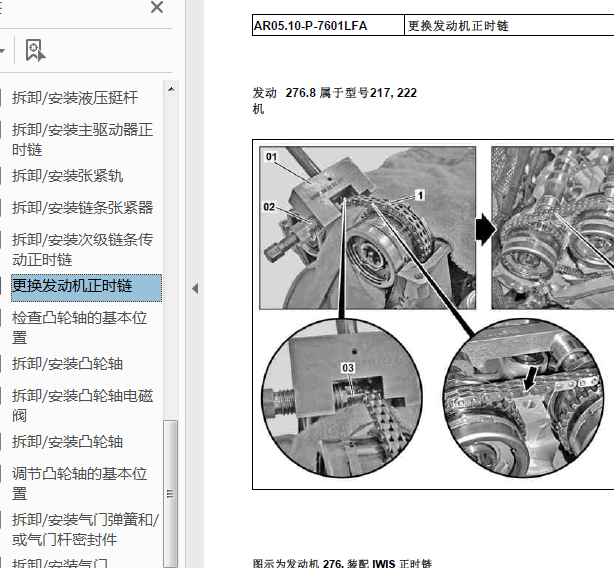Collapse the navigation pane with the left arrow
This screenshot has height=568, width=614.
pos(195,289)
